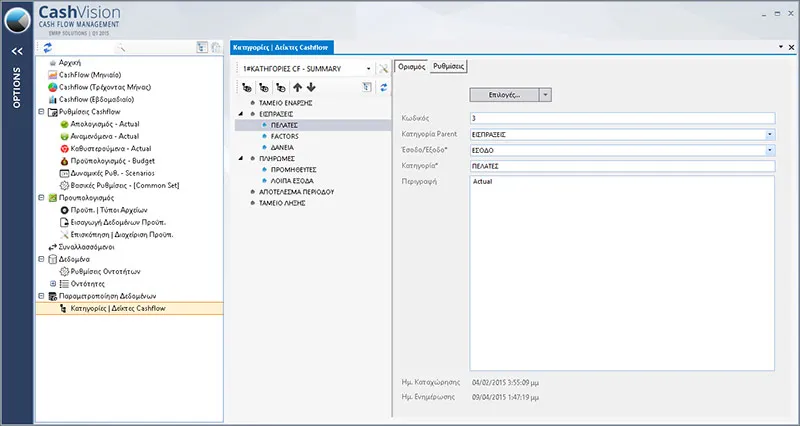Select the ΛΟΙΠΑ ΕΞΟΔΑ category
The width and height of the screenshot is (800, 426).
tap(292, 181)
